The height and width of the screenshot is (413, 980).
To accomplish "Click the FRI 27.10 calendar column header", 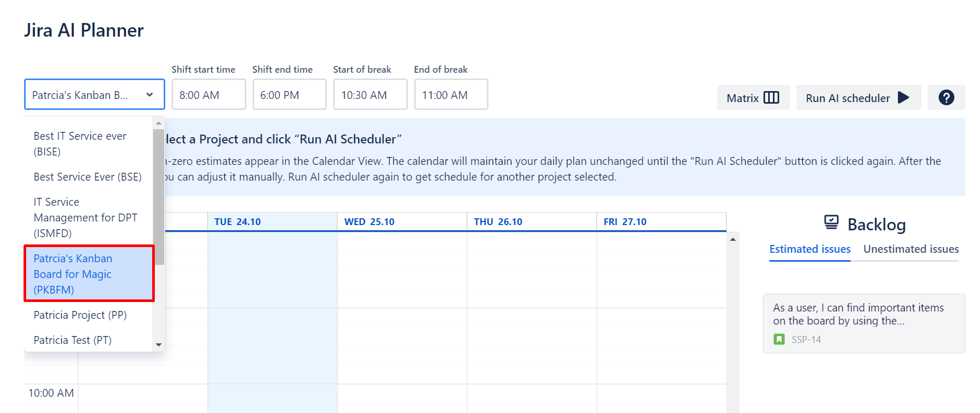I will (662, 221).
